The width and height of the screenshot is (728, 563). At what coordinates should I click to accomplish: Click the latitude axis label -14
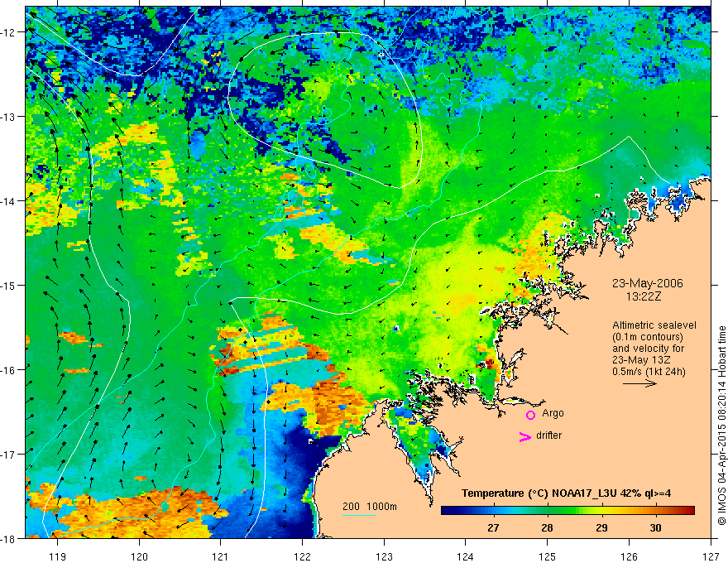[x=9, y=201]
